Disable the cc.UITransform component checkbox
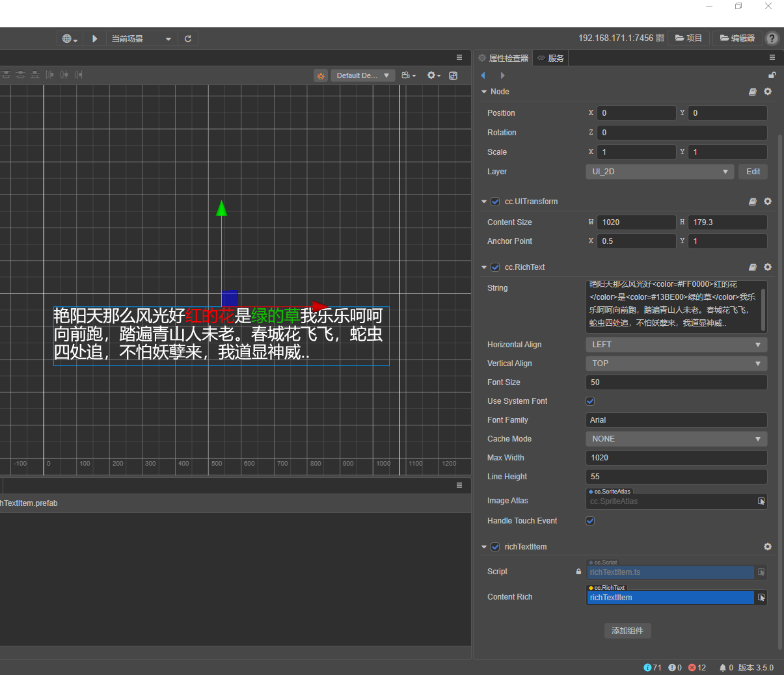Image resolution: width=784 pixels, height=675 pixels. tap(495, 202)
